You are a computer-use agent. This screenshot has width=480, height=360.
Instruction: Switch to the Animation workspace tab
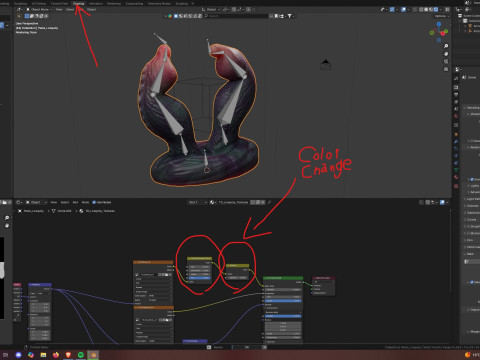(x=96, y=4)
